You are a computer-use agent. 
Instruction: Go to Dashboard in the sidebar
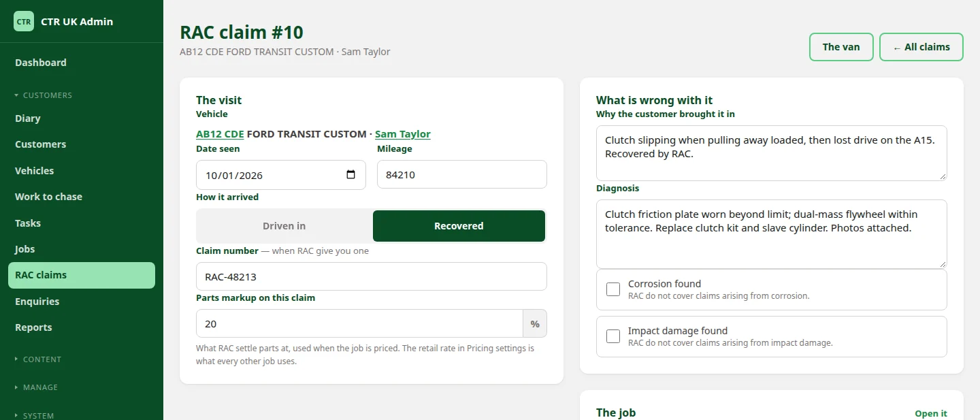[82, 63]
